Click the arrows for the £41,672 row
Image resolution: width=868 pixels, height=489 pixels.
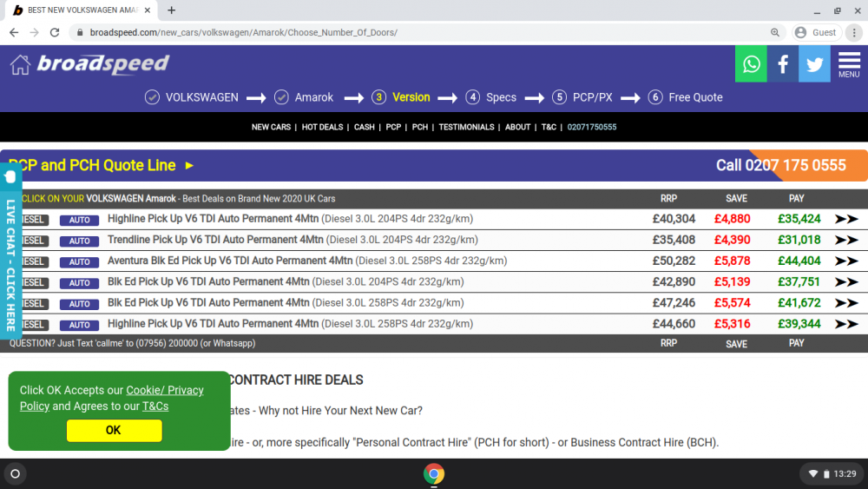click(x=846, y=303)
